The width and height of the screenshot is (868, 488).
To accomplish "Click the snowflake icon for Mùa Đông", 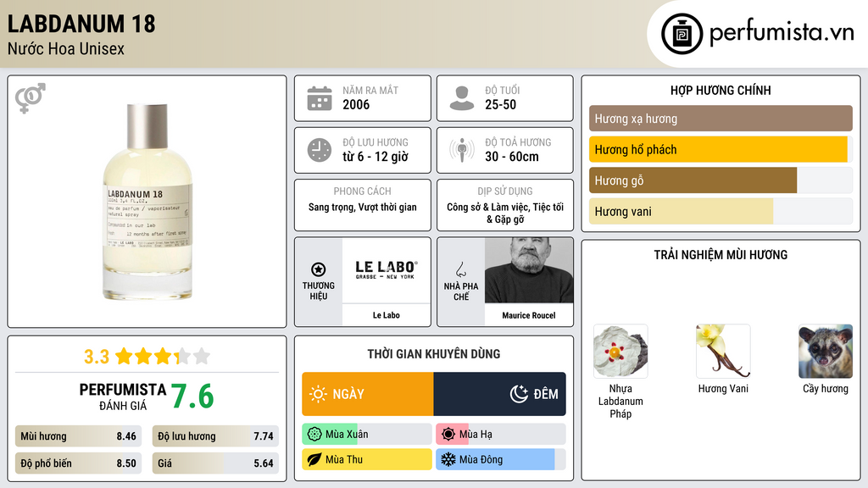I will (448, 459).
